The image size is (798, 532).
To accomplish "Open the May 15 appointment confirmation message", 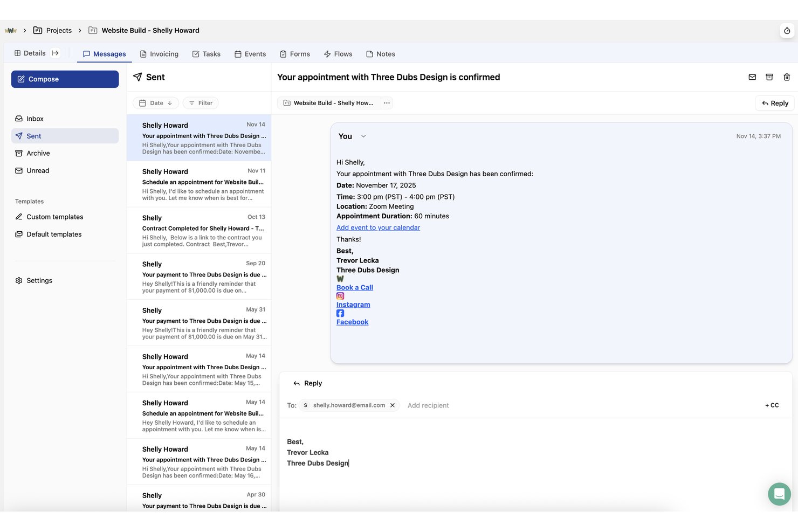I will (199, 370).
